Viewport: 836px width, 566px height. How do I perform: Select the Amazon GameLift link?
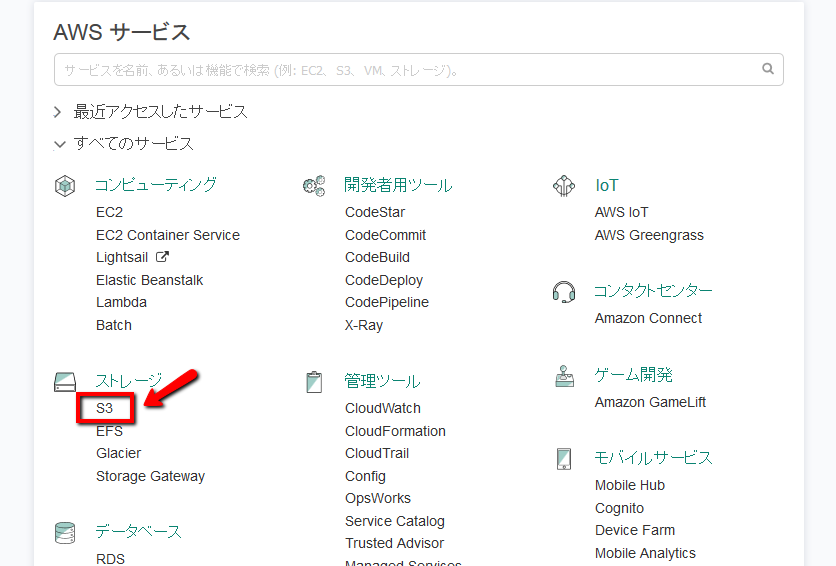(x=650, y=402)
